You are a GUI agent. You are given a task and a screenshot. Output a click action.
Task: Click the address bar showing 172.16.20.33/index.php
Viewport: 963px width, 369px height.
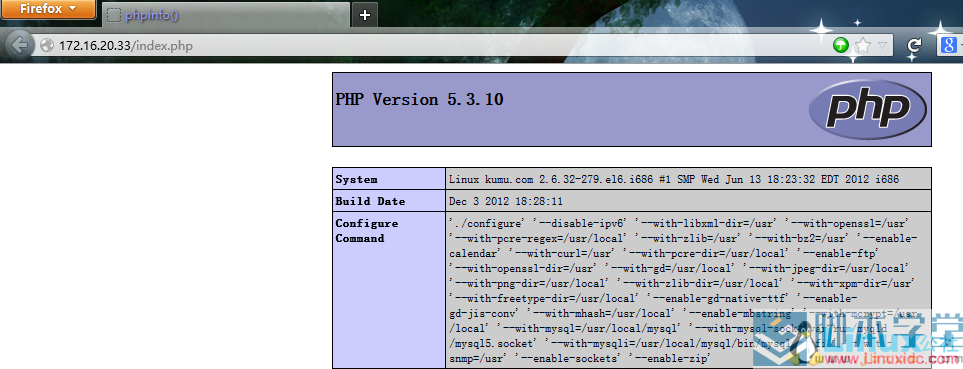(x=430, y=45)
